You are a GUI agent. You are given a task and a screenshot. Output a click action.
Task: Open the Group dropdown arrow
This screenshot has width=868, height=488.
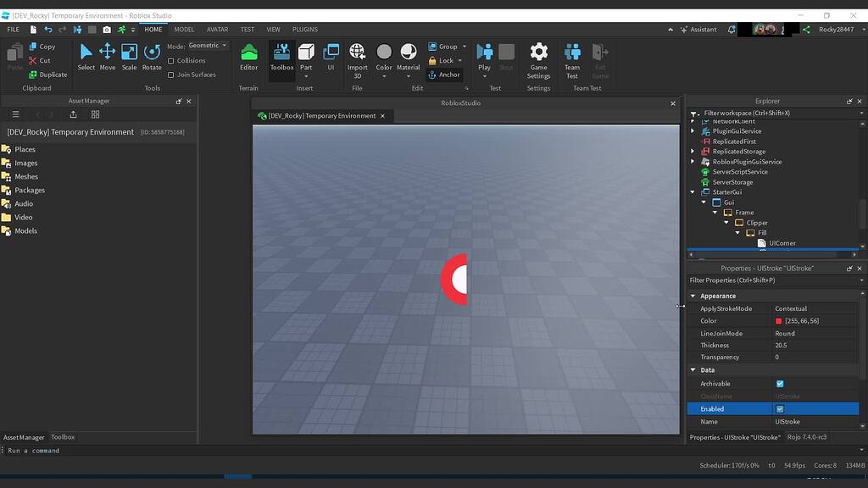[464, 46]
